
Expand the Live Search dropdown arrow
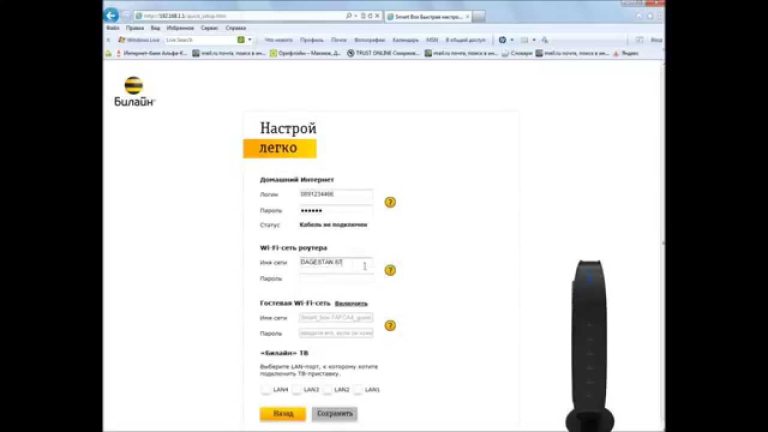coord(250,40)
